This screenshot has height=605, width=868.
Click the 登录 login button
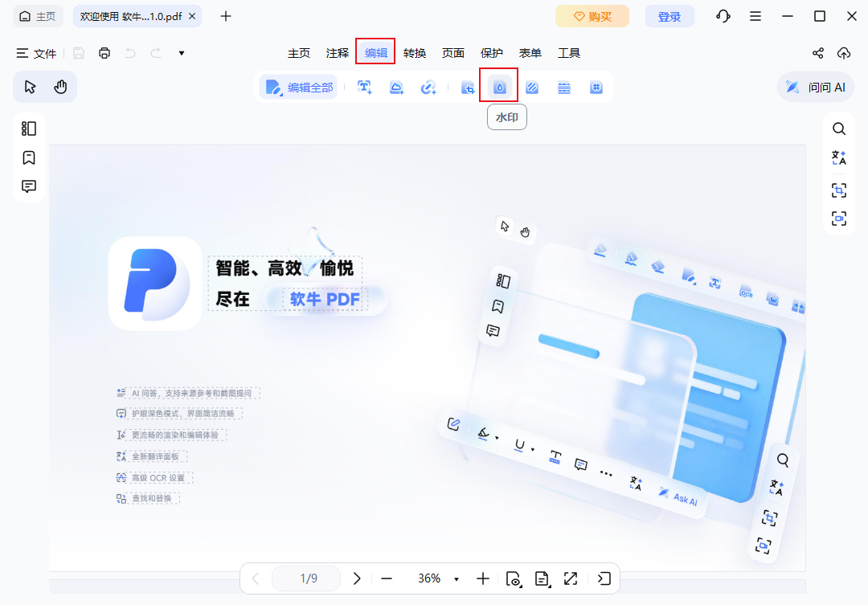coord(669,16)
